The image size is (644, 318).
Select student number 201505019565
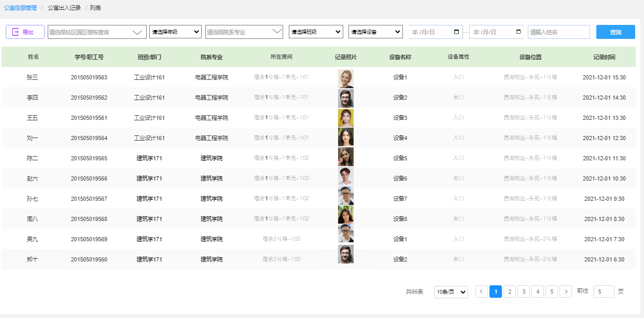click(89, 158)
